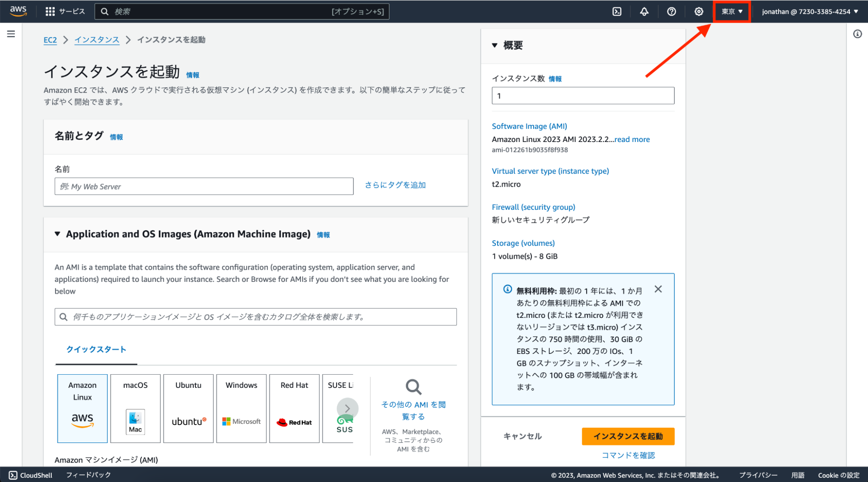The width and height of the screenshot is (868, 482).
Task: Open CloudShell from the top bar icon
Action: (617, 12)
